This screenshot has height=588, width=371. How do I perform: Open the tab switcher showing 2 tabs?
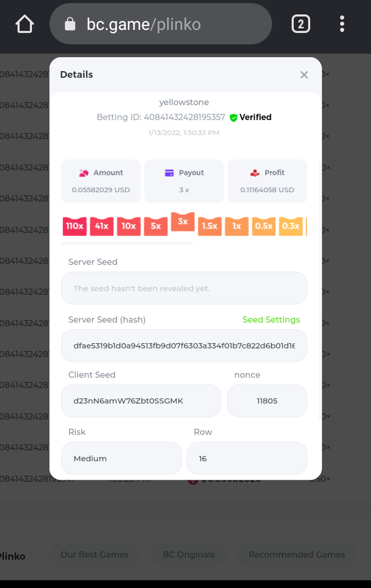point(301,24)
